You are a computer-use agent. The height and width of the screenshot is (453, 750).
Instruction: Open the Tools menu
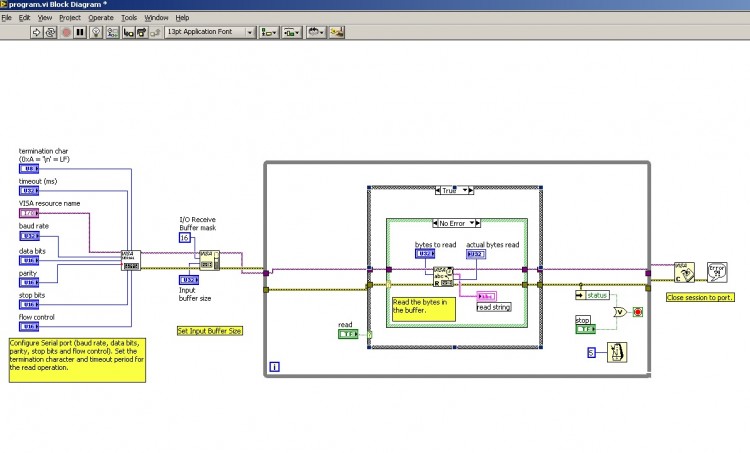129,18
